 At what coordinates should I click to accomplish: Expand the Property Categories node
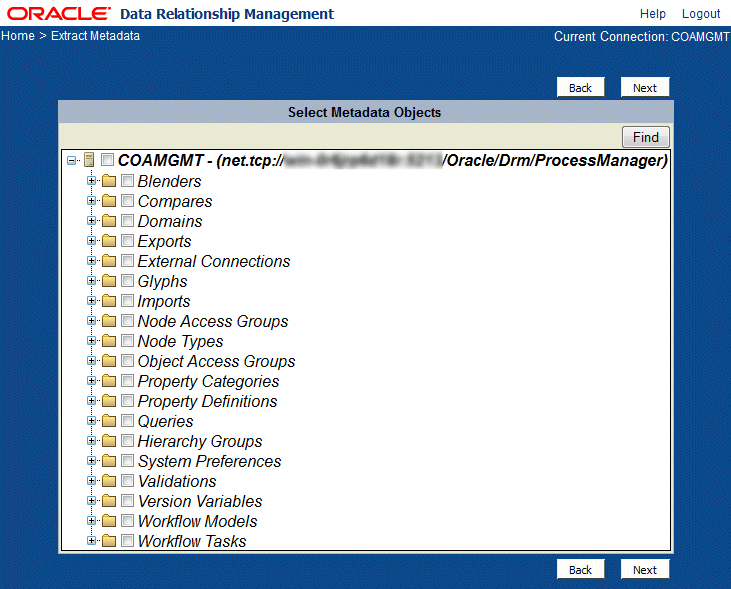pyautogui.click(x=91, y=381)
